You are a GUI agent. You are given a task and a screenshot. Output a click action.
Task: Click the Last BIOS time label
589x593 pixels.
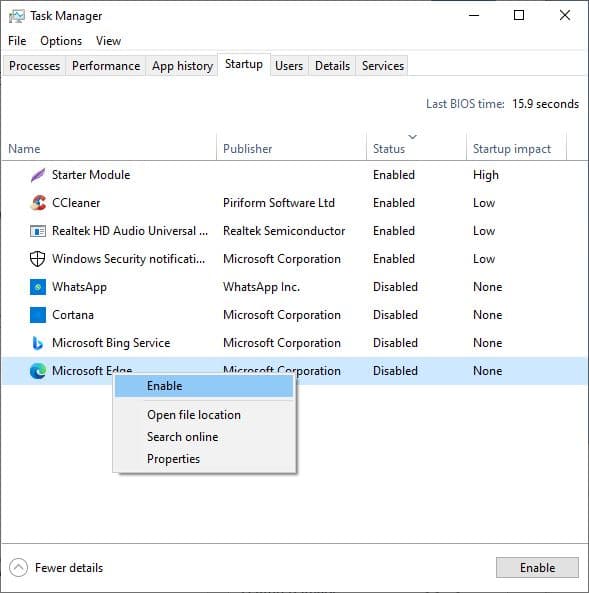(465, 104)
